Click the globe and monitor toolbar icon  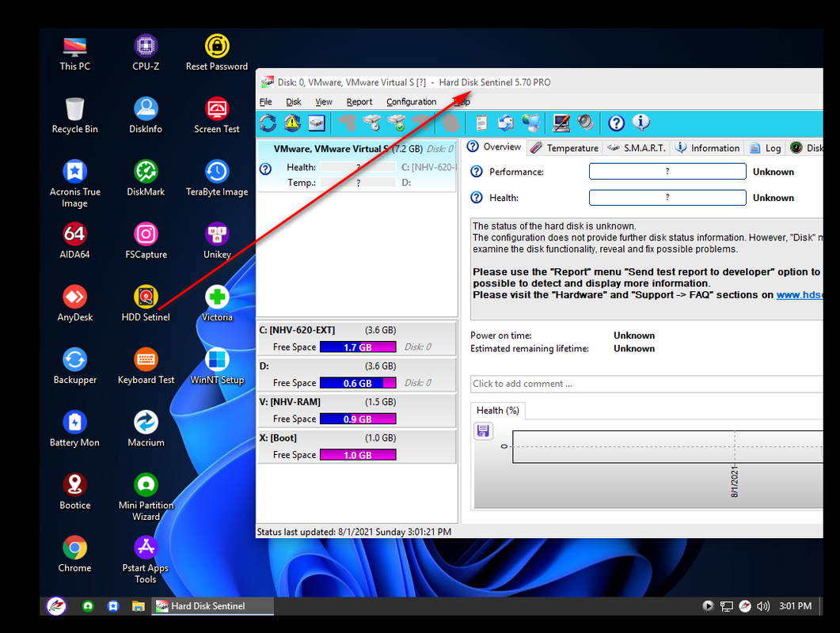pyautogui.click(x=531, y=123)
